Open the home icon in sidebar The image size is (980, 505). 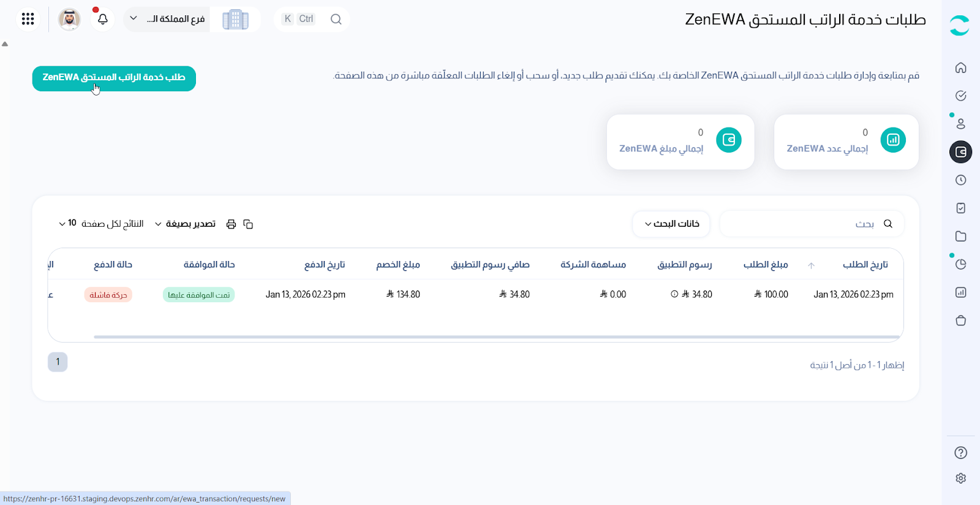[960, 68]
